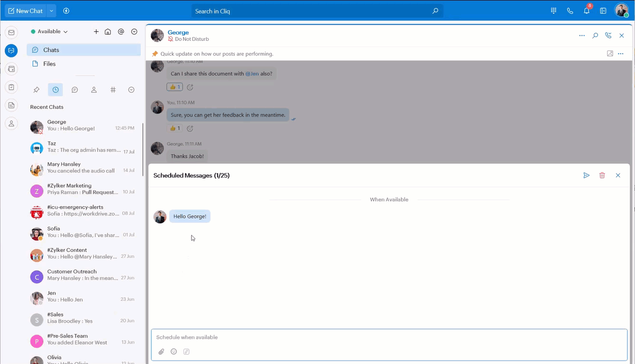This screenshot has width=635, height=364.
Task: Open the #Zylker Marketing channel
Action: [x=84, y=191]
